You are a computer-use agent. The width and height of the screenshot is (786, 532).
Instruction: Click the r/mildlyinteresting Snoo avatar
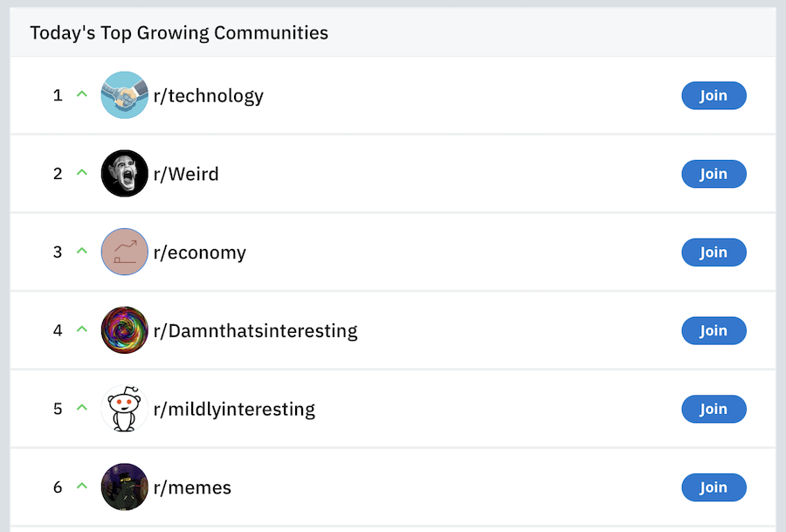pyautogui.click(x=125, y=409)
